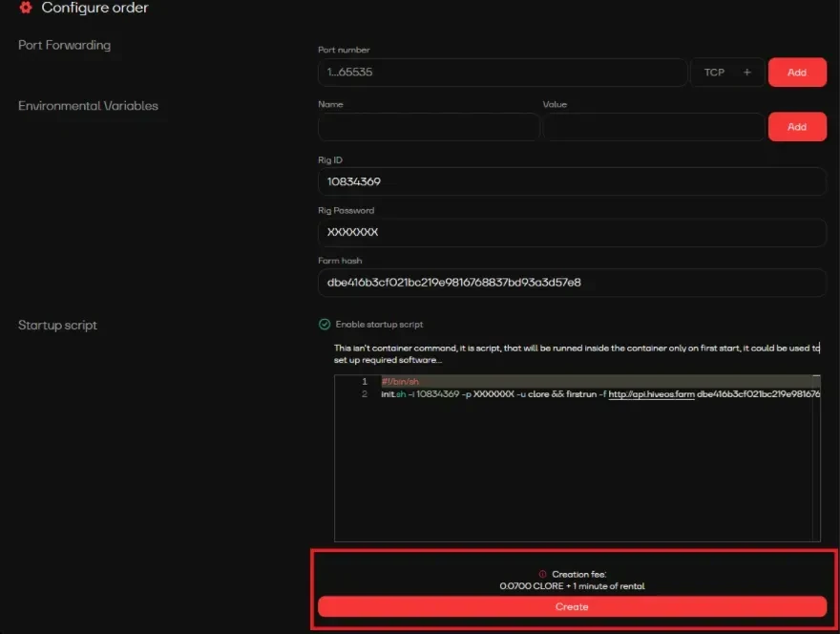The width and height of the screenshot is (840, 634).
Task: Focus the Port number input field
Action: pos(502,73)
